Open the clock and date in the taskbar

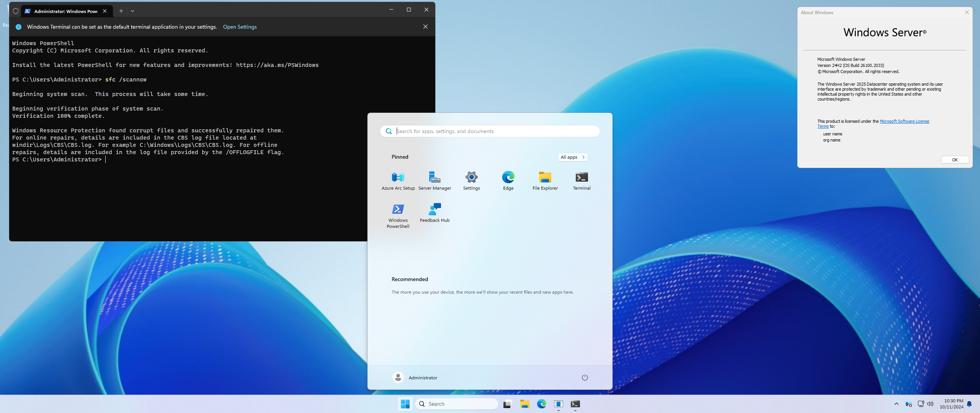[951, 404]
